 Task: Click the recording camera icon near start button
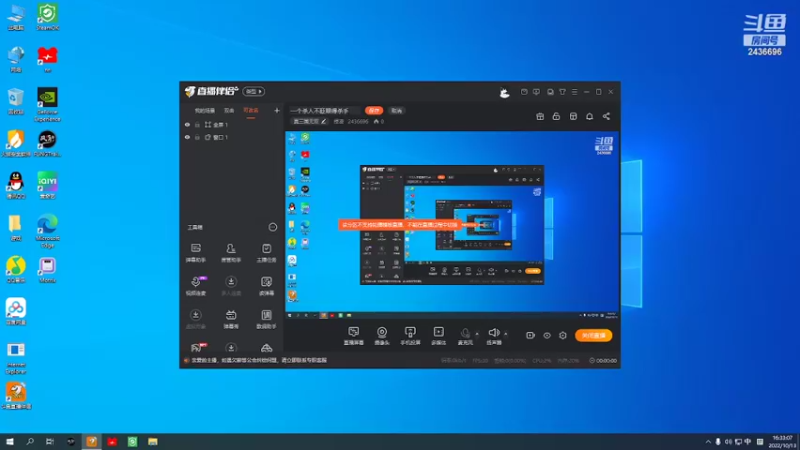531,335
